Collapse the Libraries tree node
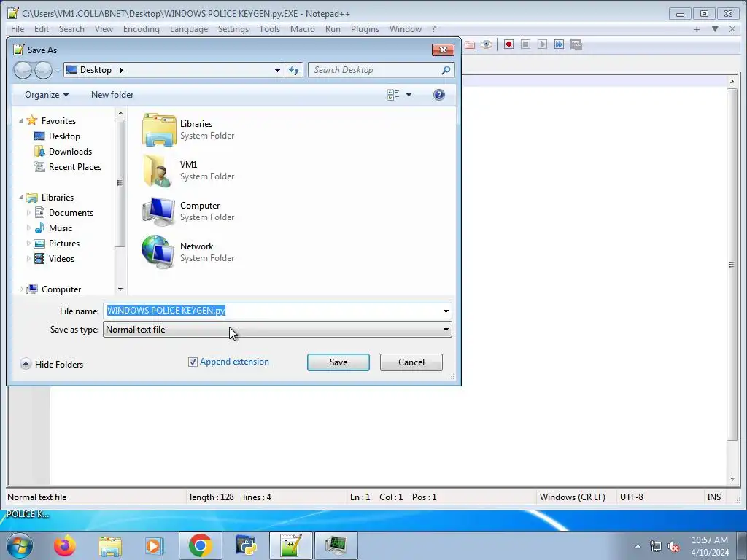 [x=21, y=197]
